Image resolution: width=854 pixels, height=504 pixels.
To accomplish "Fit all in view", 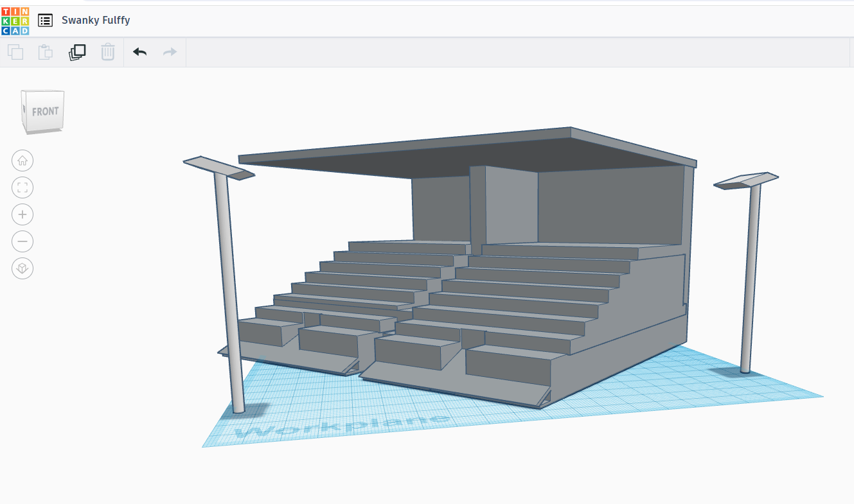I will point(22,187).
